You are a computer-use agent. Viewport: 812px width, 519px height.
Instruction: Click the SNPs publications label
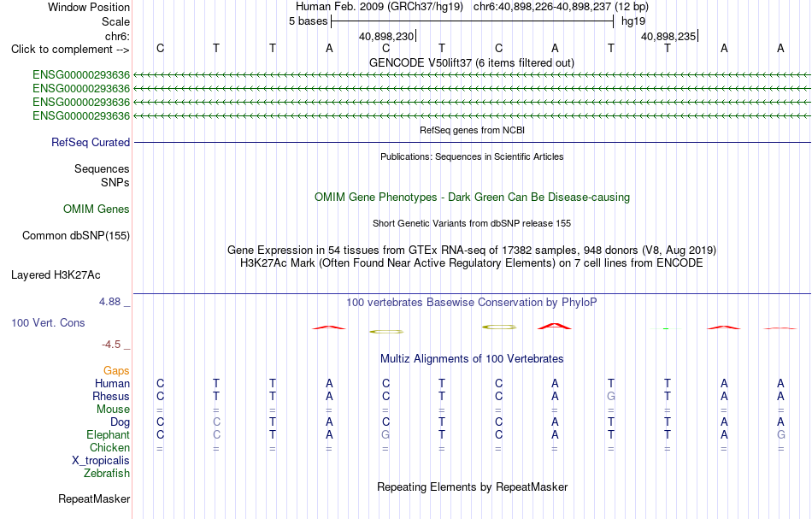point(115,182)
